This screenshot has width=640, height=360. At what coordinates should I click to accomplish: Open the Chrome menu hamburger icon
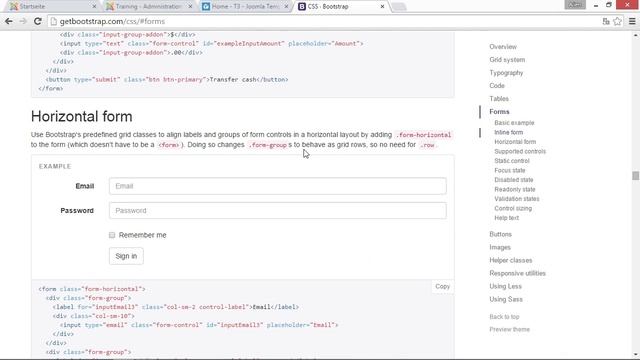[632, 21]
